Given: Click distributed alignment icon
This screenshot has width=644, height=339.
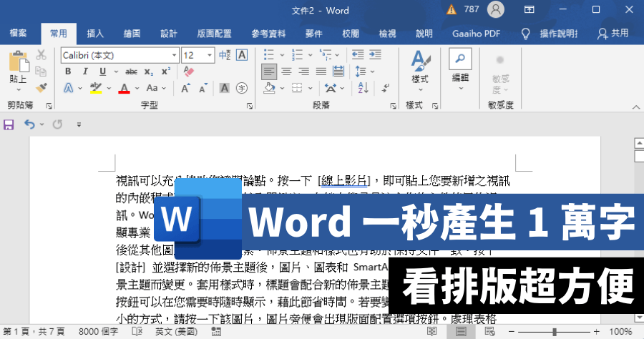Looking at the screenshot, I should point(338,72).
